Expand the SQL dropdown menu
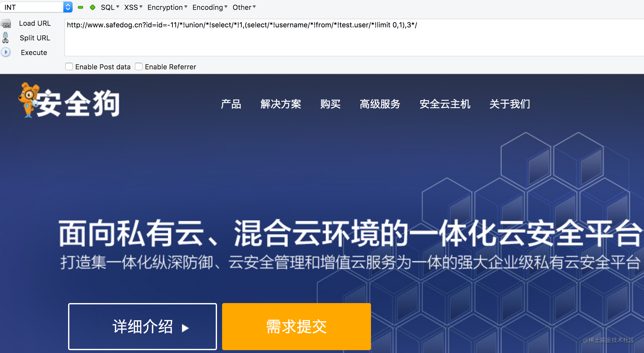 [x=110, y=7]
